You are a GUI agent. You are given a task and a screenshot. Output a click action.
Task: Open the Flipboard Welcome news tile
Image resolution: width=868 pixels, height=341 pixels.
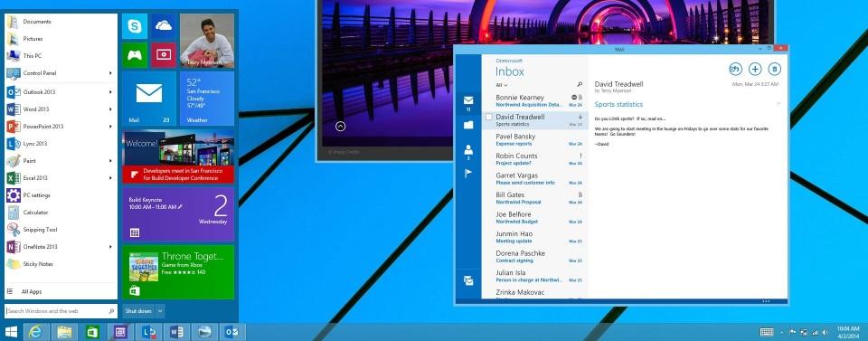(x=178, y=156)
